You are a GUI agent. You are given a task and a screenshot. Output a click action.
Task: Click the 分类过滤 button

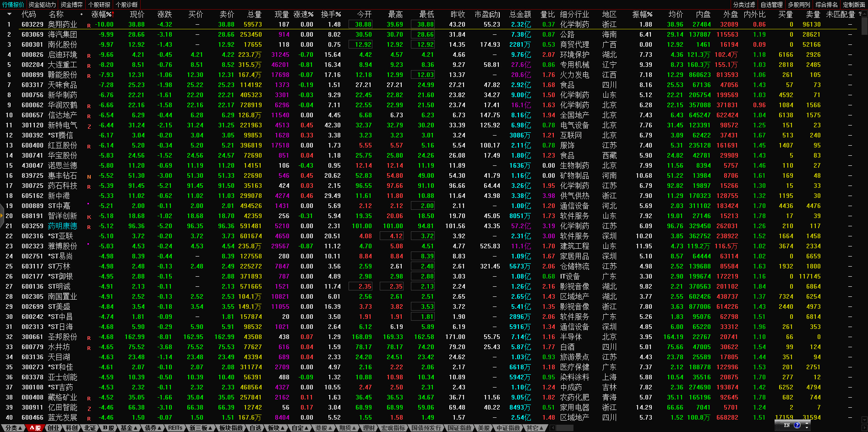pos(744,5)
